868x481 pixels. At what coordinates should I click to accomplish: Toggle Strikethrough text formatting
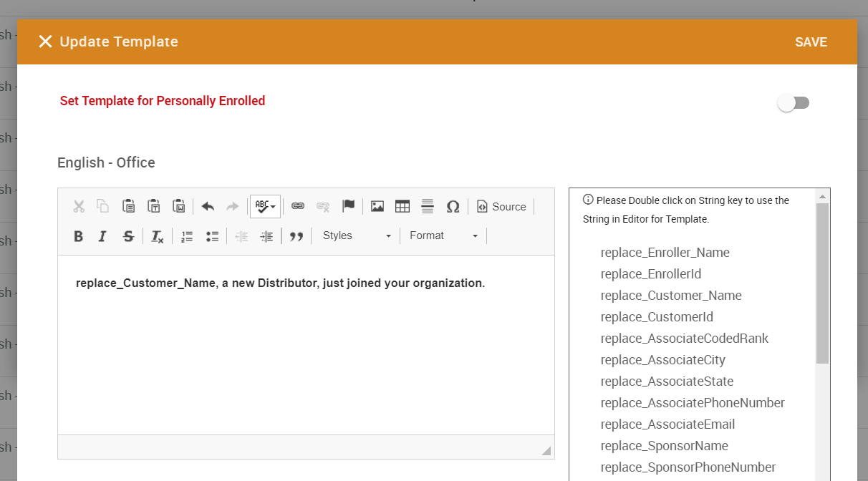(128, 236)
